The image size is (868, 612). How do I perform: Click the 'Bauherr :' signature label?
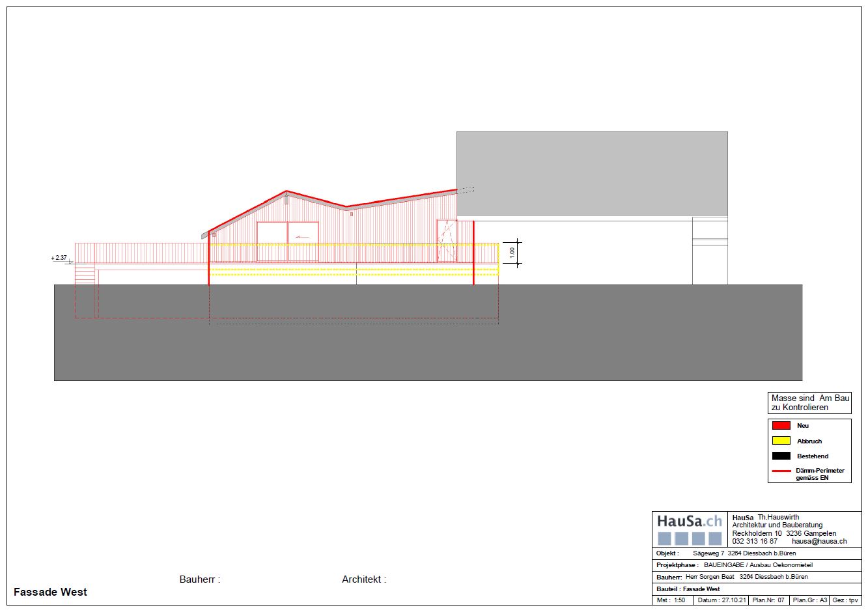(200, 579)
